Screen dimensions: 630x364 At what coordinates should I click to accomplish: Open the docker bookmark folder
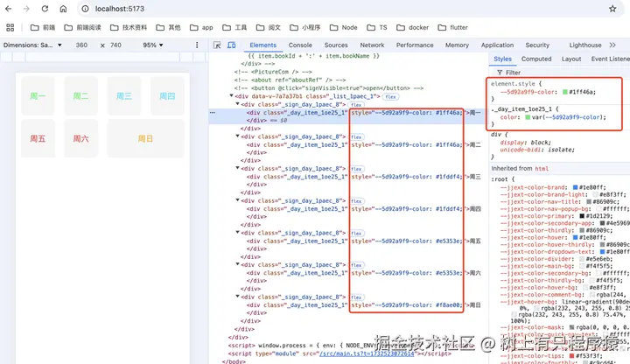point(413,27)
